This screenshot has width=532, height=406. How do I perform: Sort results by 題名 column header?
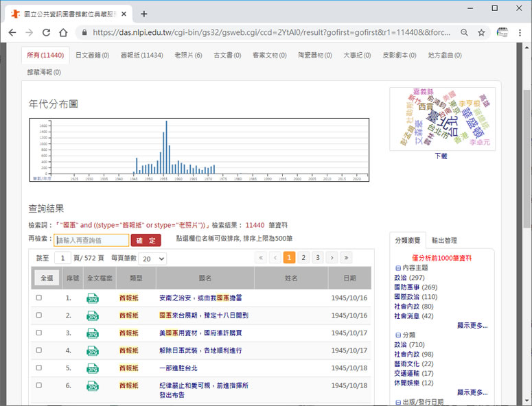click(205, 278)
